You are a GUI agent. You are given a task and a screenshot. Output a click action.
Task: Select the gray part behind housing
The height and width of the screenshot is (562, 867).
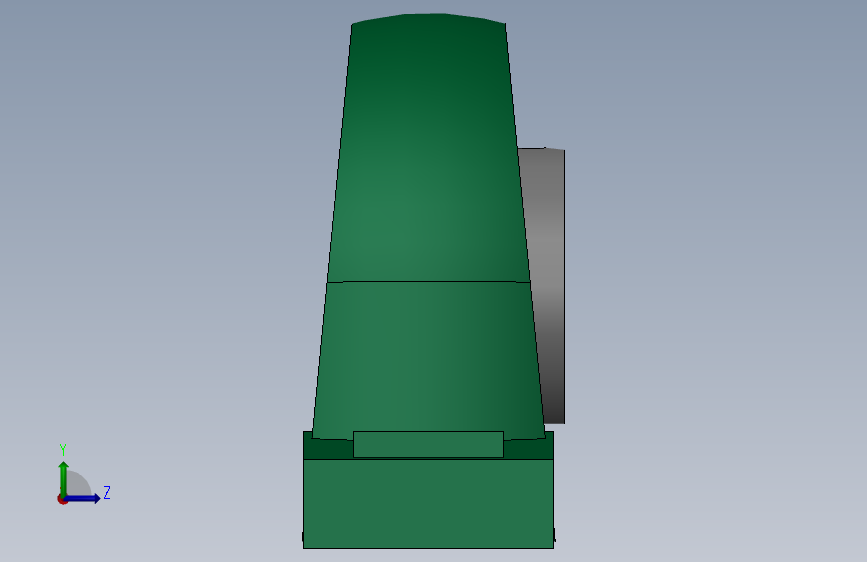549,285
